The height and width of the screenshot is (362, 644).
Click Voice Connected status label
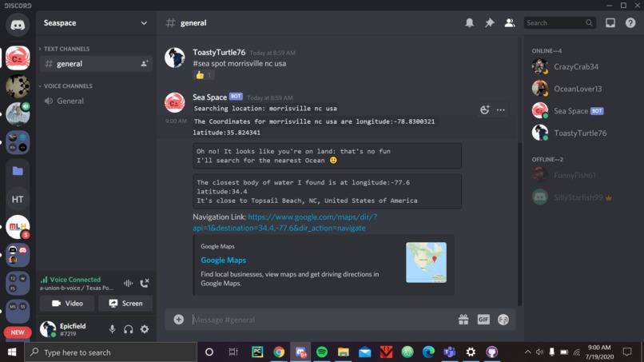[75, 280]
